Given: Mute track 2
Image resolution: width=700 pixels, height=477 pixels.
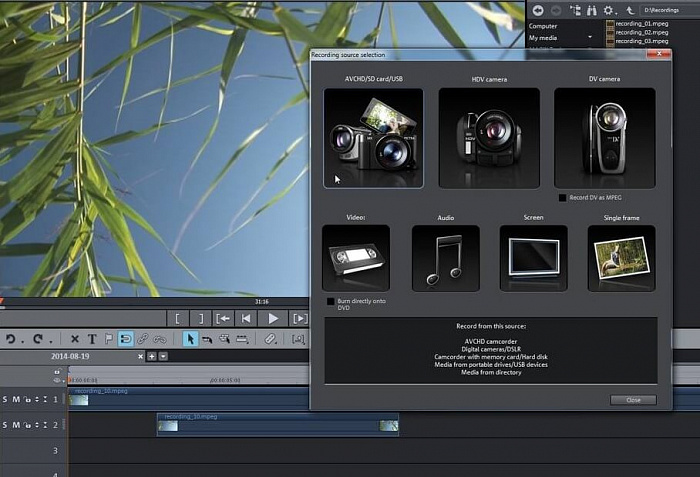Looking at the screenshot, I should tap(16, 425).
